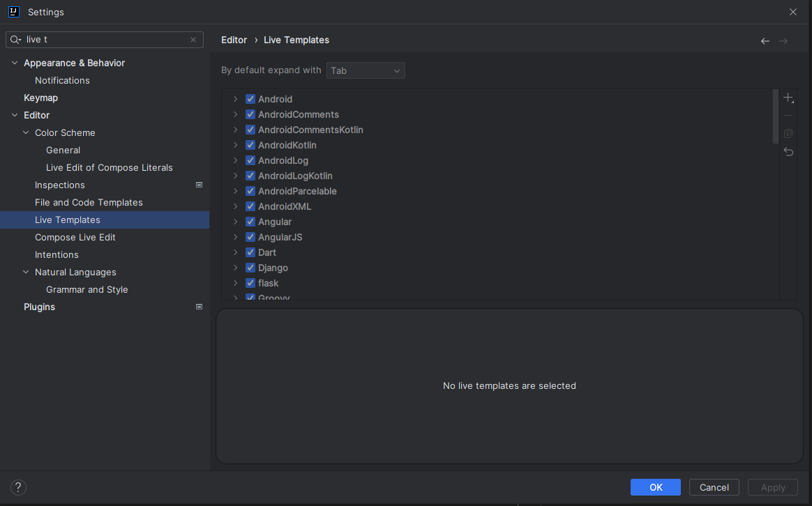This screenshot has height=506, width=812.
Task: Click the revert to defaults undo icon
Action: click(x=788, y=151)
